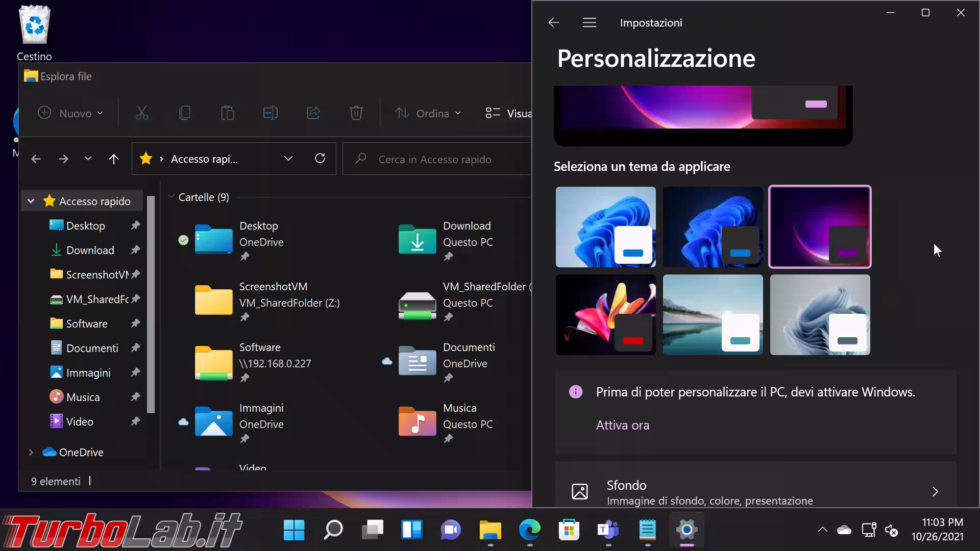Select the red flower dark theme

click(x=605, y=315)
